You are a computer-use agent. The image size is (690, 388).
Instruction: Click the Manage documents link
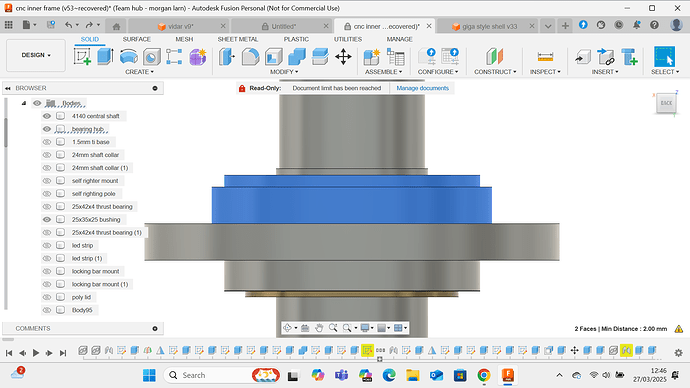[x=422, y=88]
